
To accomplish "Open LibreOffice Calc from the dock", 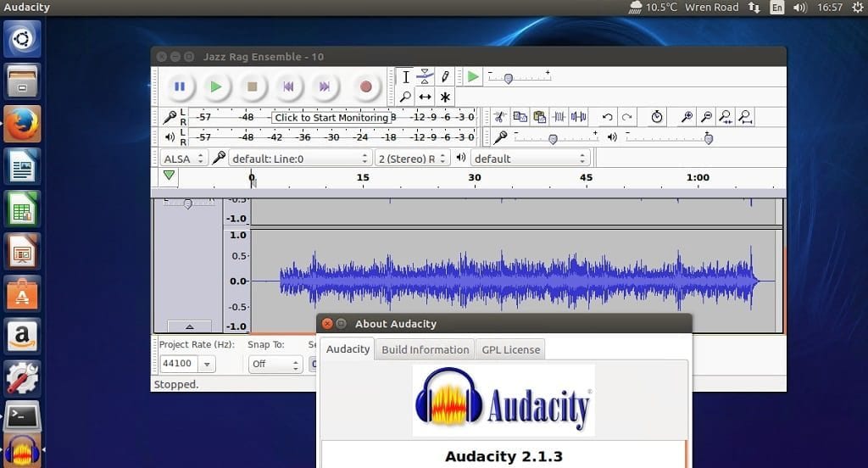I will point(22,209).
